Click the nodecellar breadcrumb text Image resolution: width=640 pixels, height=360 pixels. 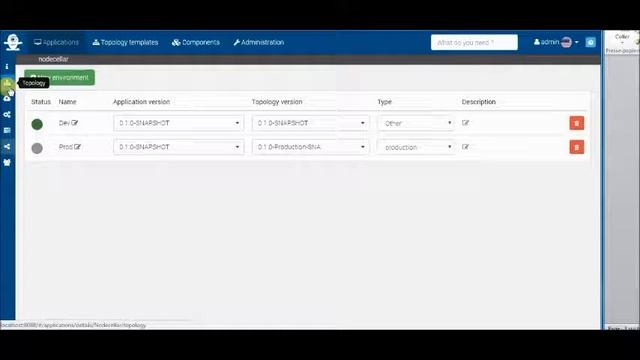coord(53,59)
